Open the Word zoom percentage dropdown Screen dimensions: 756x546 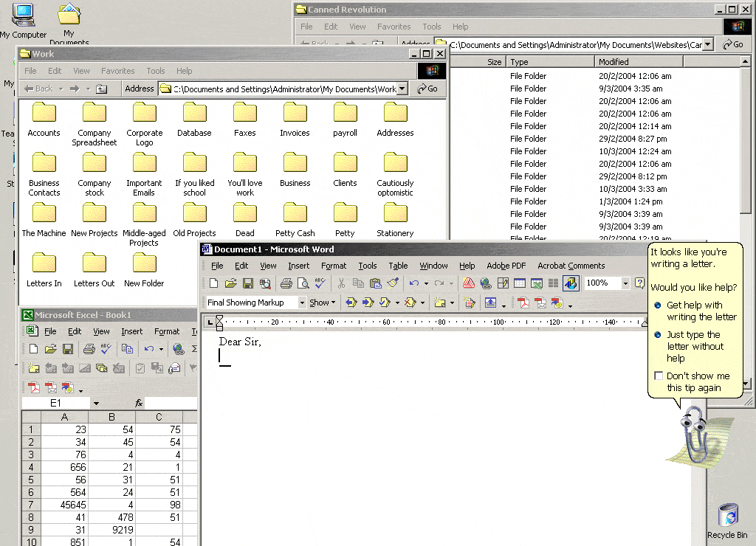tap(625, 283)
